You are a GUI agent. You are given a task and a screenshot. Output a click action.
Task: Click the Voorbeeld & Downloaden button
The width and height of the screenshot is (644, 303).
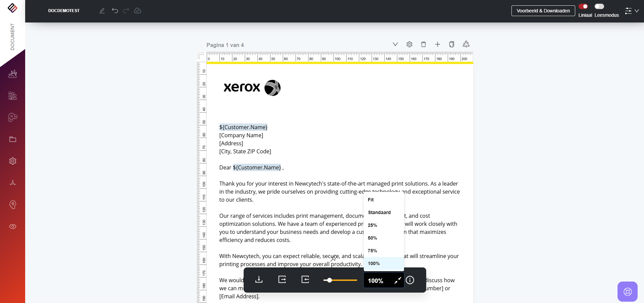tap(543, 11)
